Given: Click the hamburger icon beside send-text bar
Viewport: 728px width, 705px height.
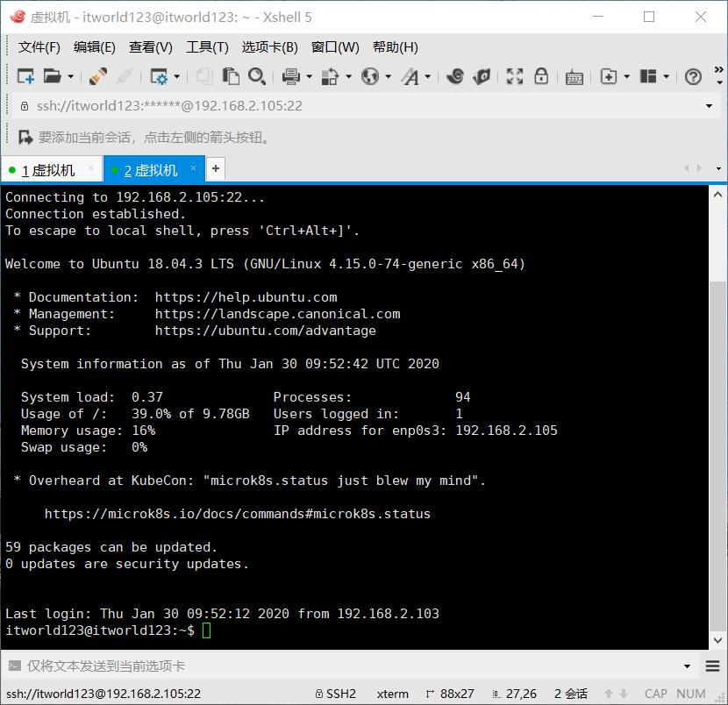Looking at the screenshot, I should (x=711, y=666).
